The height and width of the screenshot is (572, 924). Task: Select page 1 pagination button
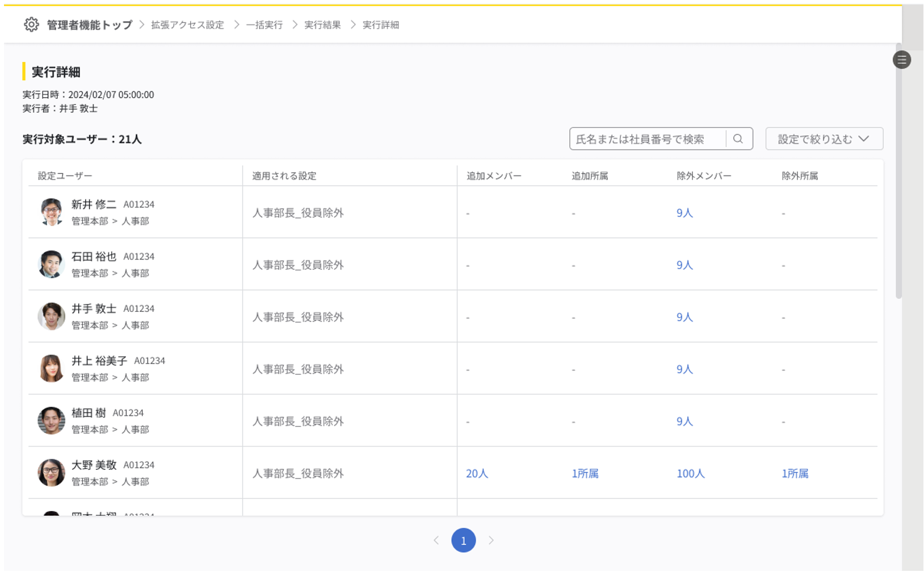coord(463,540)
